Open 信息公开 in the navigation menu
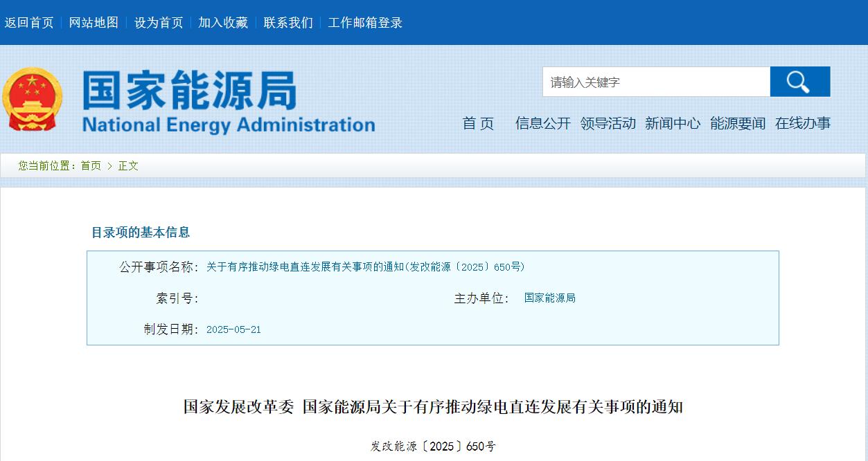Screen dimensions: 868x461 [x=542, y=123]
